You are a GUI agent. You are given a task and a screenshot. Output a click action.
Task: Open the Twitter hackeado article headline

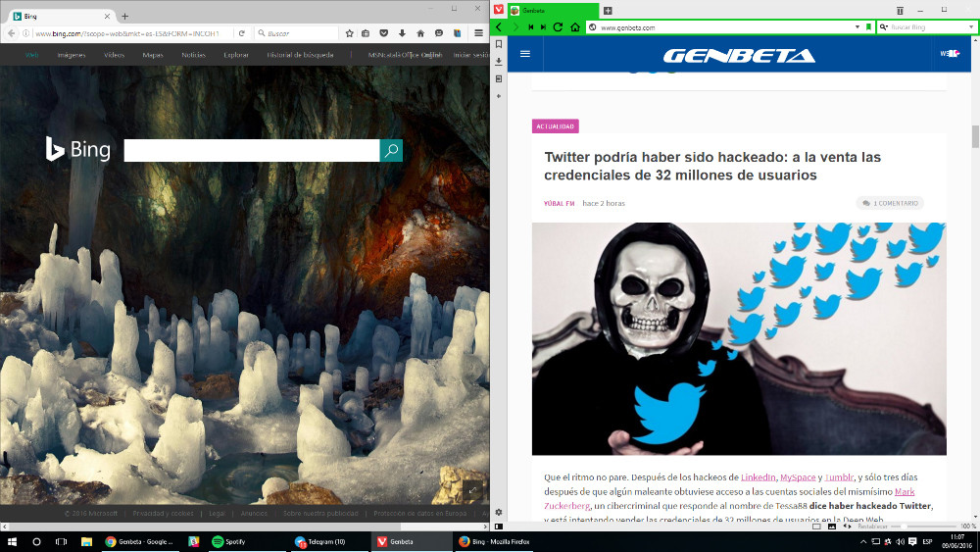(711, 167)
